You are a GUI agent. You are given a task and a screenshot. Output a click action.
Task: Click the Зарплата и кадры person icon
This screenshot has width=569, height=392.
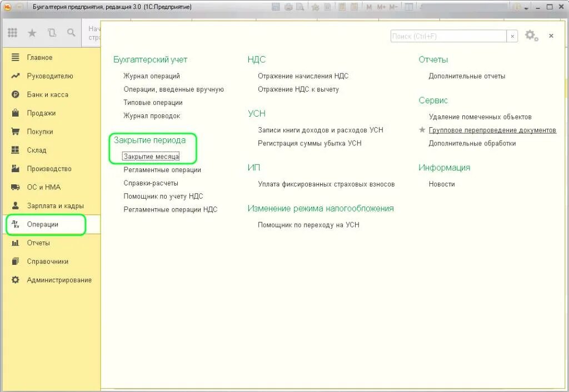pos(15,205)
